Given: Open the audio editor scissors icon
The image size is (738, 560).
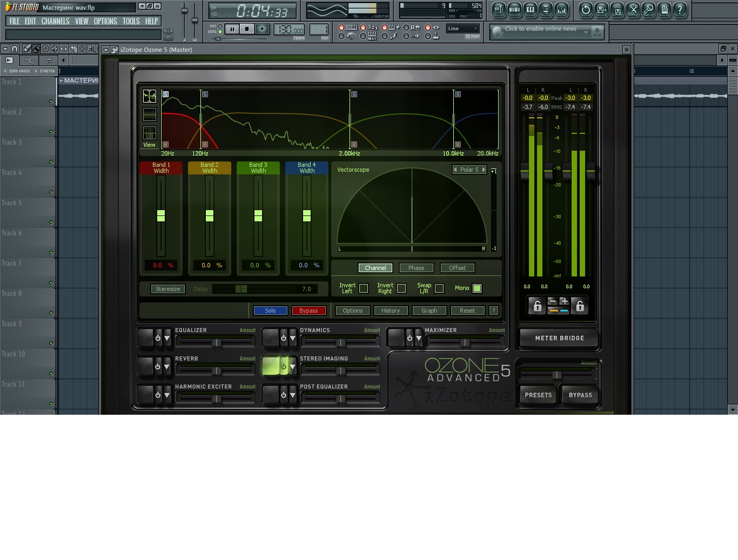Looking at the screenshot, I should pyautogui.click(x=633, y=10).
